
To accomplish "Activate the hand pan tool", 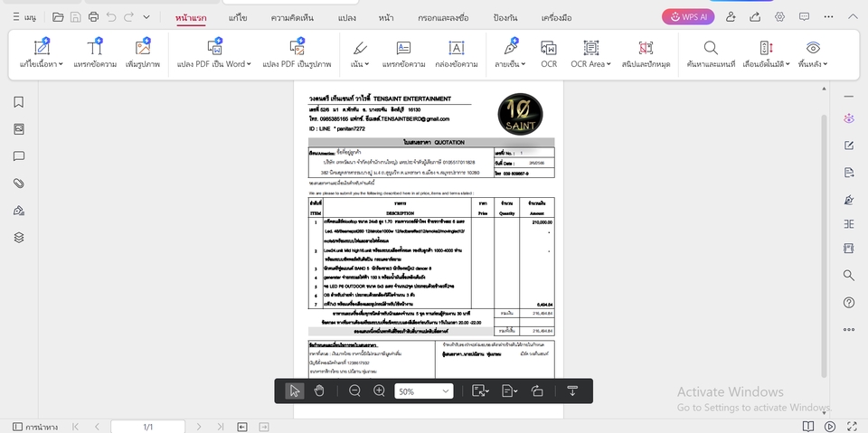I will (319, 391).
